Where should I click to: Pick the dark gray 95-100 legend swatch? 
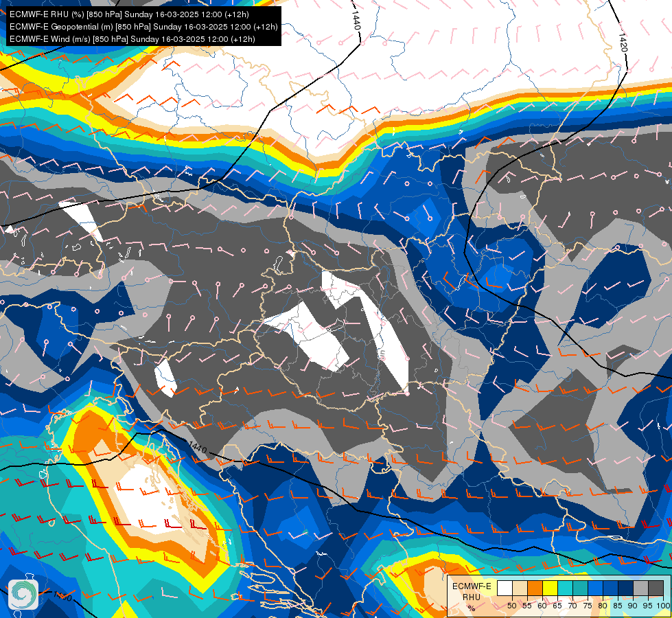pos(656,588)
